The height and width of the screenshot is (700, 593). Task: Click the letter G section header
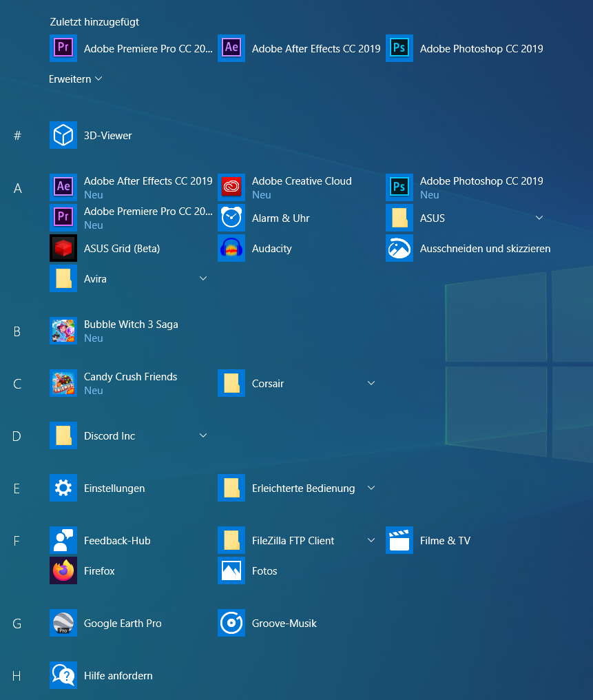[17, 624]
